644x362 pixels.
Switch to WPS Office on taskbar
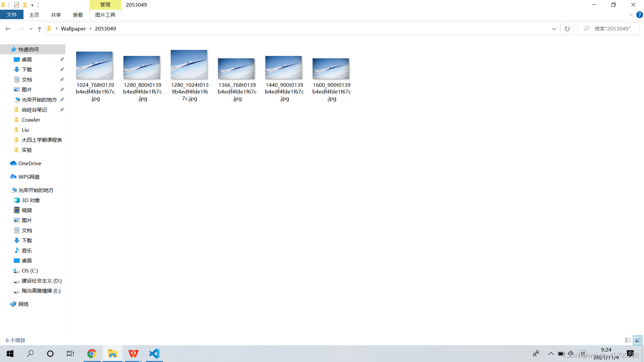pos(133,354)
